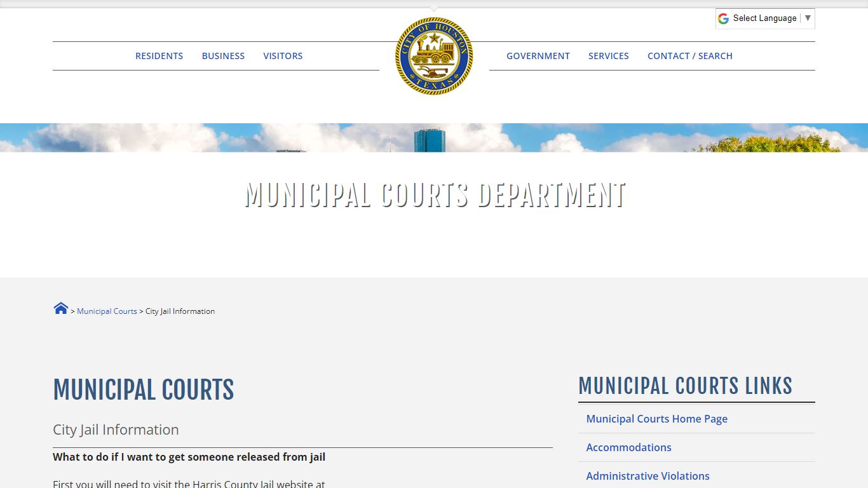Image resolution: width=868 pixels, height=488 pixels.
Task: Open the Contact / Search menu
Action: pyautogui.click(x=690, y=56)
